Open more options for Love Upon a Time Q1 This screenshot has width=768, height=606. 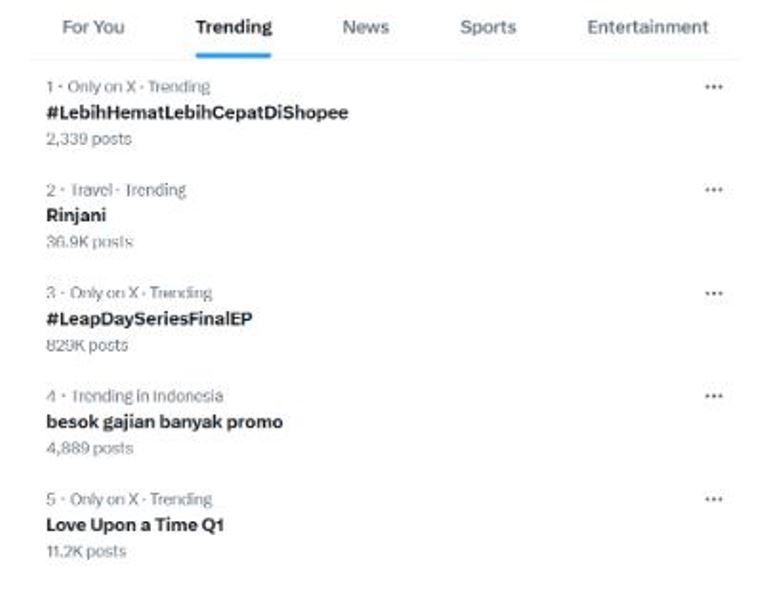point(713,499)
